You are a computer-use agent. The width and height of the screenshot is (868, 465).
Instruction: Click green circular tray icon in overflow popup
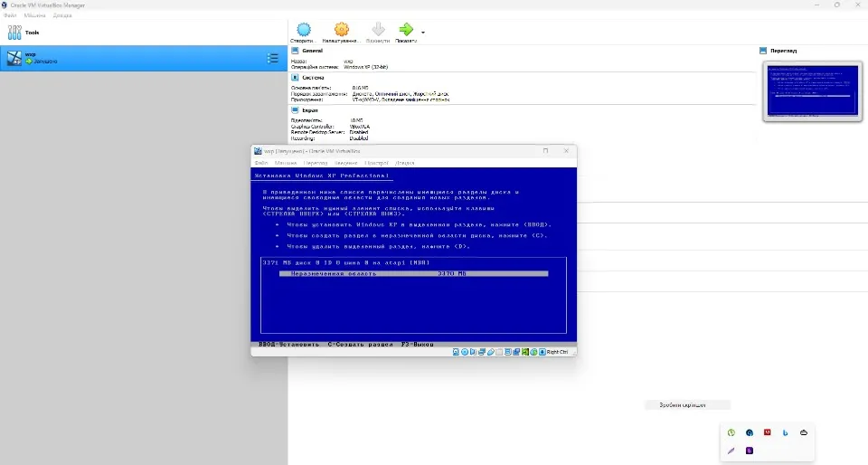(x=731, y=432)
